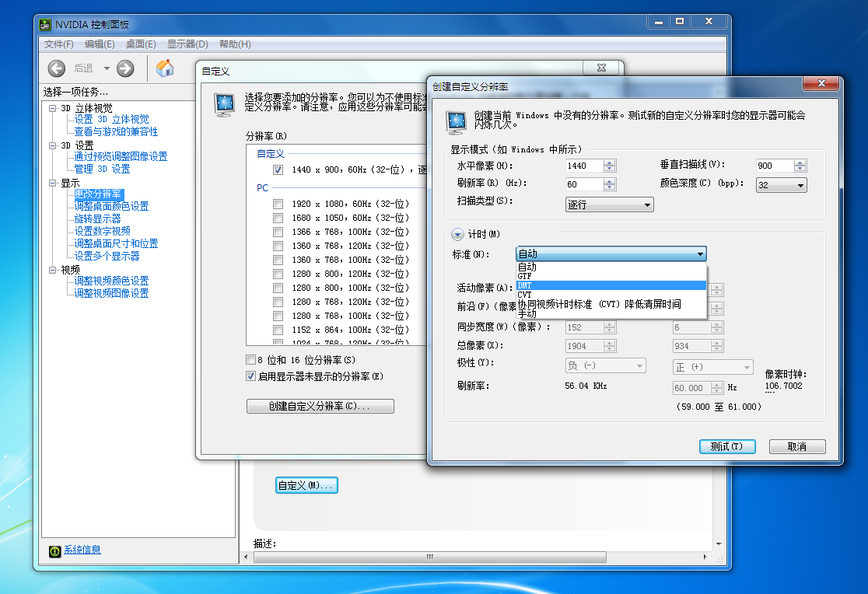Increase 水平像素 with up spinner arrow
This screenshot has width=868, height=594.
[610, 162]
